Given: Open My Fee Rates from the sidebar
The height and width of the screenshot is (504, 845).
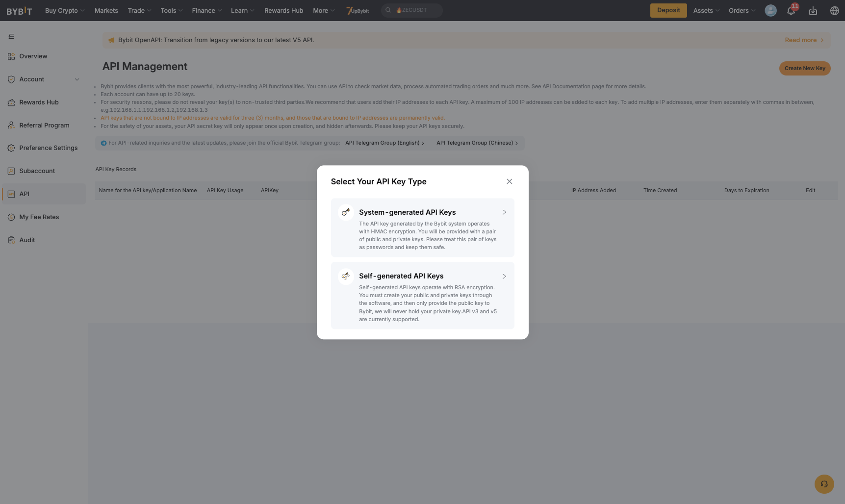Looking at the screenshot, I should pyautogui.click(x=39, y=217).
